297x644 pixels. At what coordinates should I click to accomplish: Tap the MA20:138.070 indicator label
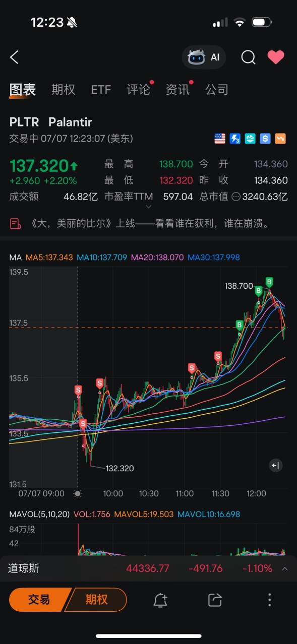click(x=157, y=257)
